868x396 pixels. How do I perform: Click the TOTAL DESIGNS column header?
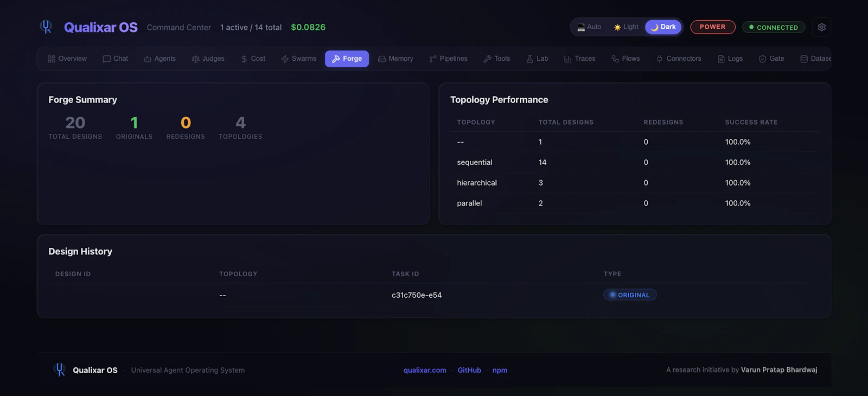point(566,122)
